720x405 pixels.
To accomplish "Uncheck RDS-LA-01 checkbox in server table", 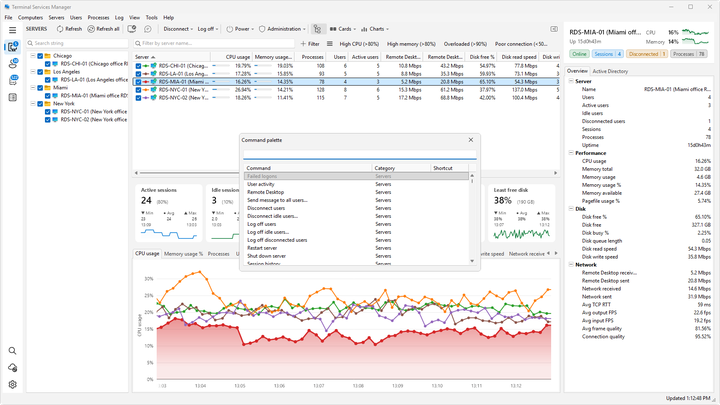I will point(138,73).
